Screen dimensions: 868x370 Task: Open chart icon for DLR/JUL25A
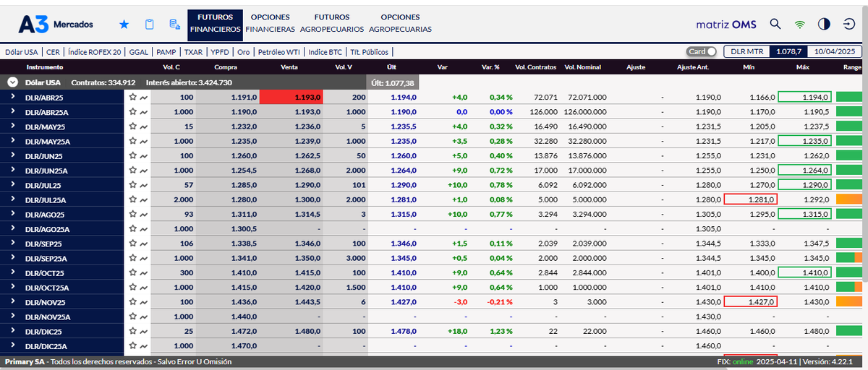click(x=143, y=199)
